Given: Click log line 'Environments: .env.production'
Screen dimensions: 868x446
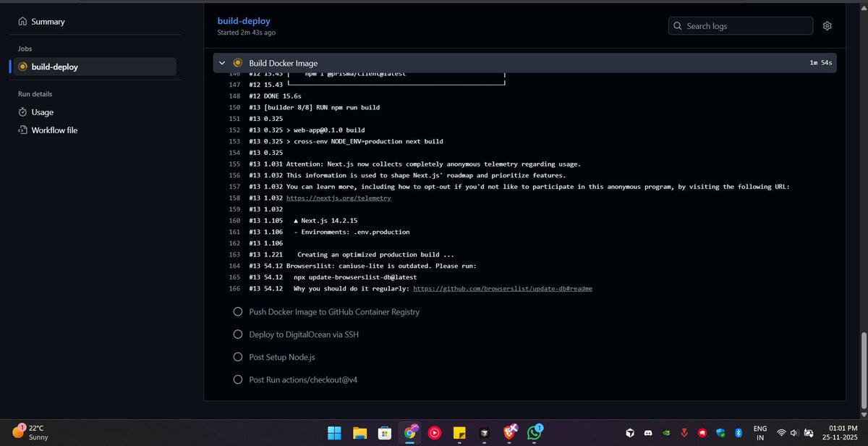Looking at the screenshot, I should 329,232.
